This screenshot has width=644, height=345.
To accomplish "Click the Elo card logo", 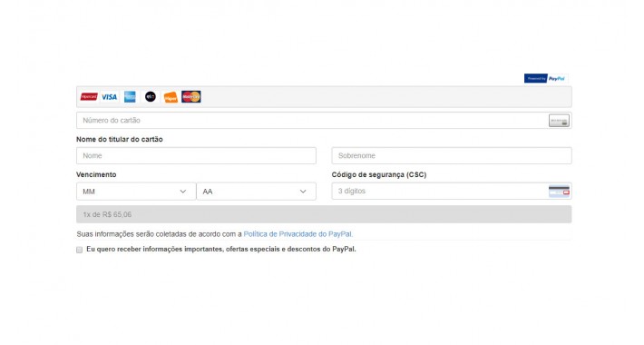I will (x=151, y=96).
